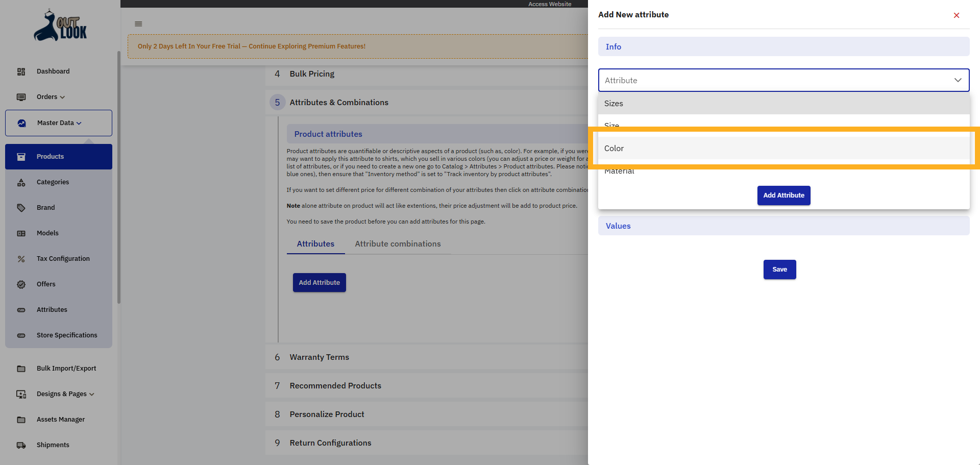Screen dimensions: 980x465
Task: Open the Attributes tab
Action: (x=315, y=244)
